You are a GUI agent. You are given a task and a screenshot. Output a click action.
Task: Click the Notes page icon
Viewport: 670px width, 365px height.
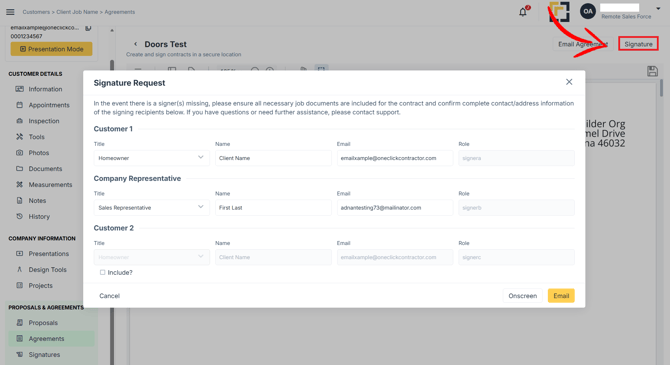pos(20,200)
